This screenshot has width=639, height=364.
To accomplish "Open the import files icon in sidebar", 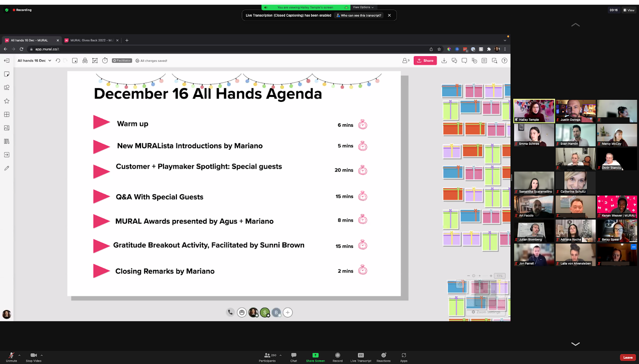I will tap(7, 155).
